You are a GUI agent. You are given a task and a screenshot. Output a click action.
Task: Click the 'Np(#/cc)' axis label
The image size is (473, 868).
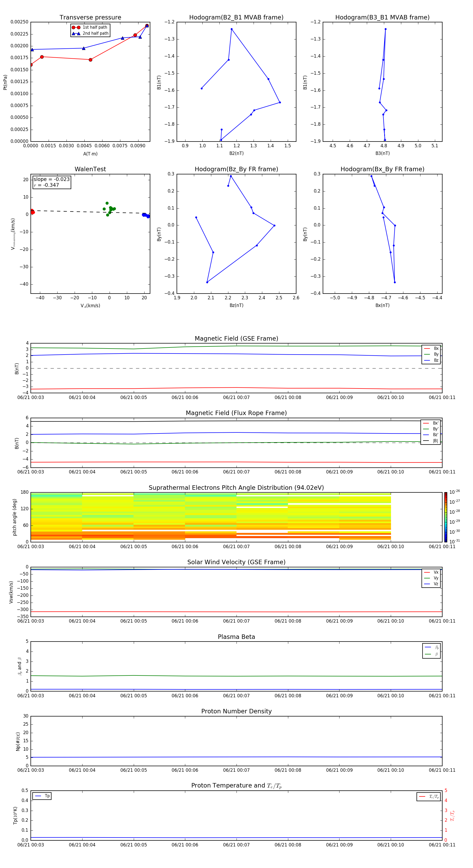click(18, 741)
